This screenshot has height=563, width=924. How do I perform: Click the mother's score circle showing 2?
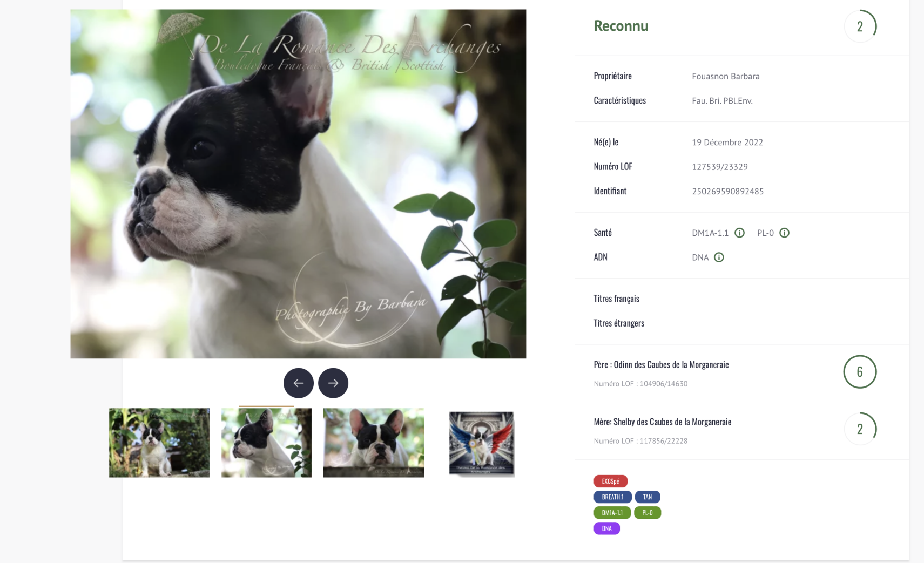860,429
